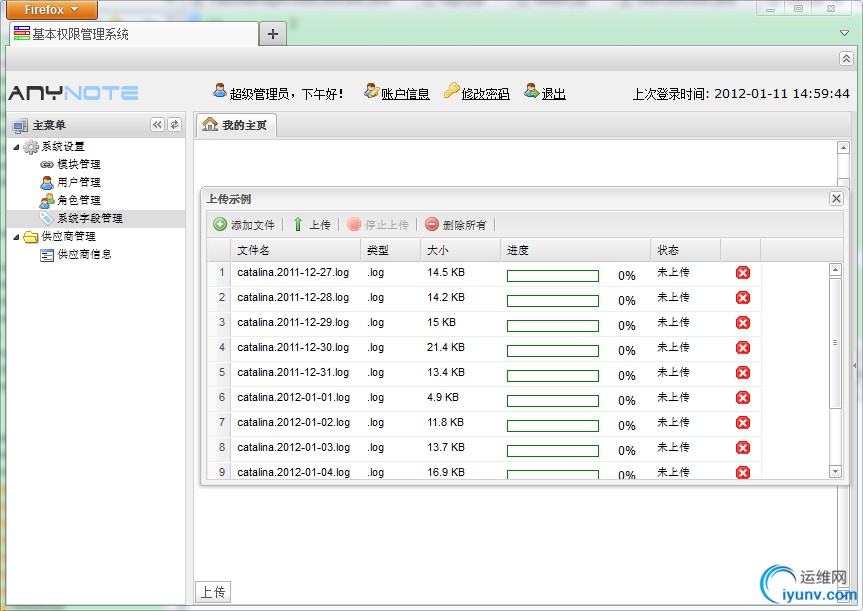
Task: Click progress bar of catalina.2011-12-30.log
Action: [x=553, y=351]
